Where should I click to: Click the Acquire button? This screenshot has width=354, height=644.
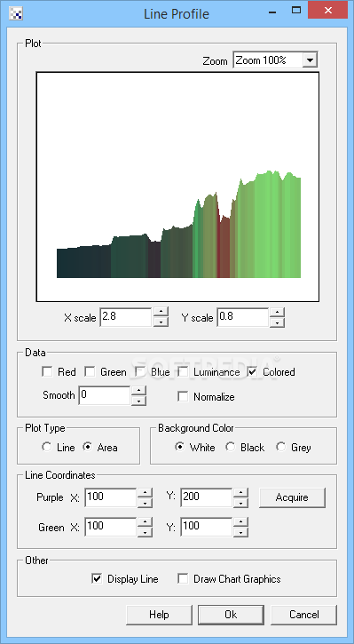(292, 497)
